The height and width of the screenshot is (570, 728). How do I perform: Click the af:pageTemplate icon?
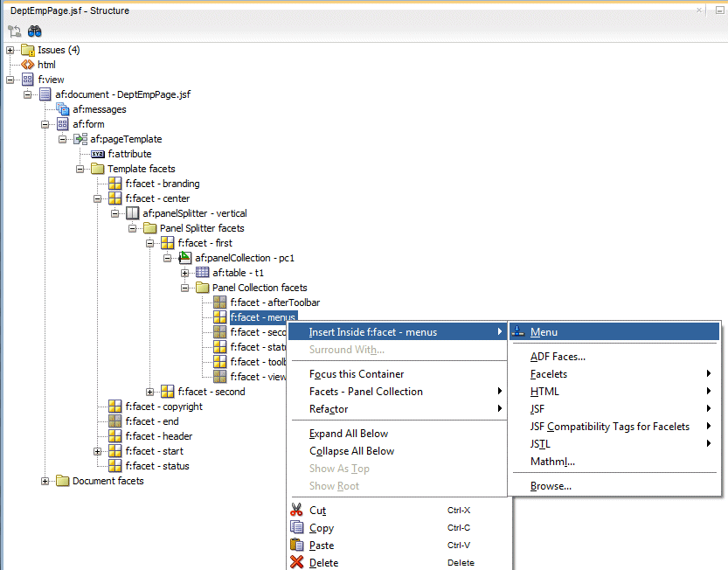point(80,139)
